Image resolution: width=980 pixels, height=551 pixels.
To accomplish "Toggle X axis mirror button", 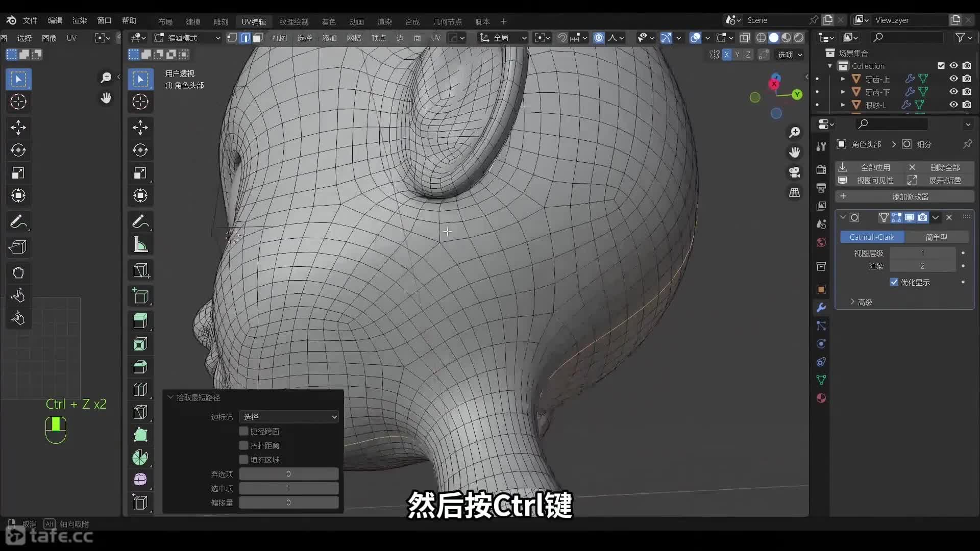I will coord(727,55).
